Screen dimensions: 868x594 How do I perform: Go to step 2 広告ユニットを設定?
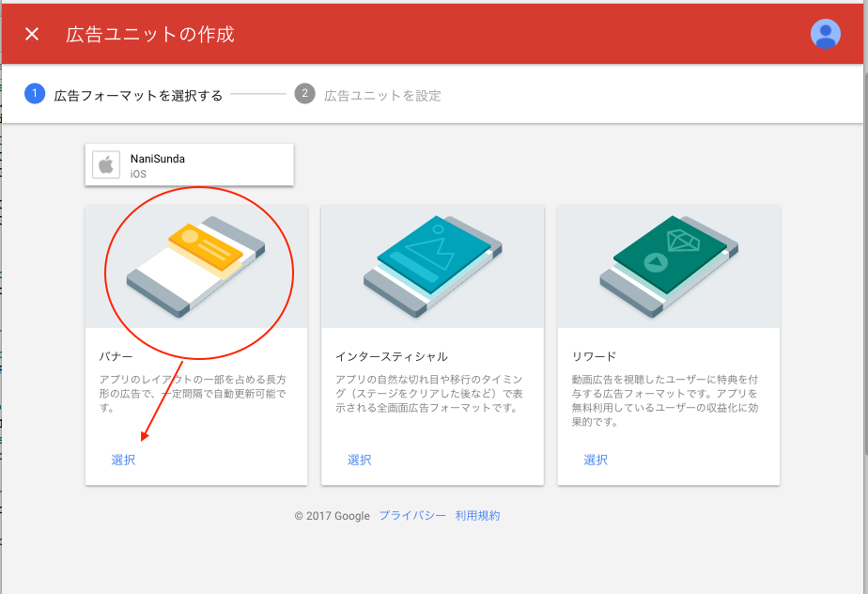click(x=368, y=95)
